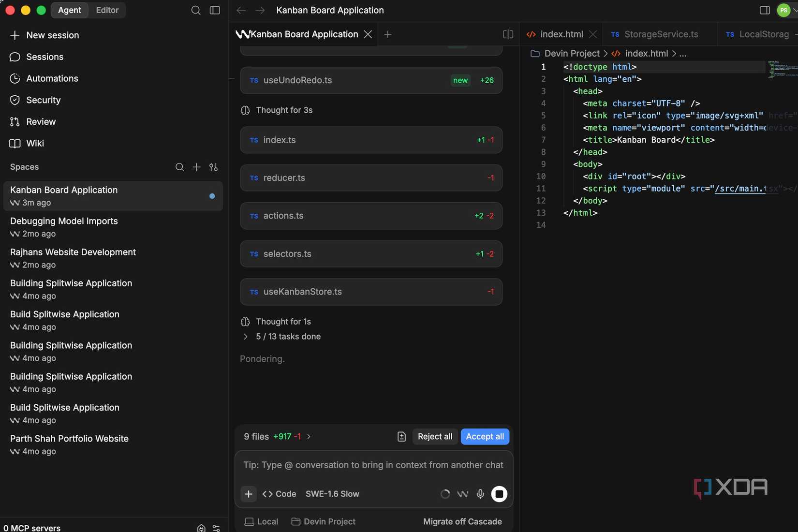Switch to StorageService.ts tab
798x532 pixels.
[661, 34]
